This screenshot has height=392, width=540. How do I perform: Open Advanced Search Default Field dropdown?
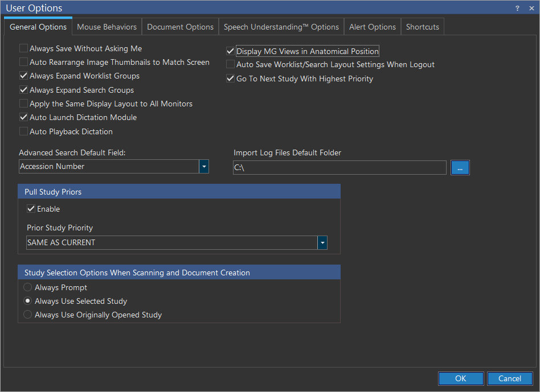pos(204,167)
